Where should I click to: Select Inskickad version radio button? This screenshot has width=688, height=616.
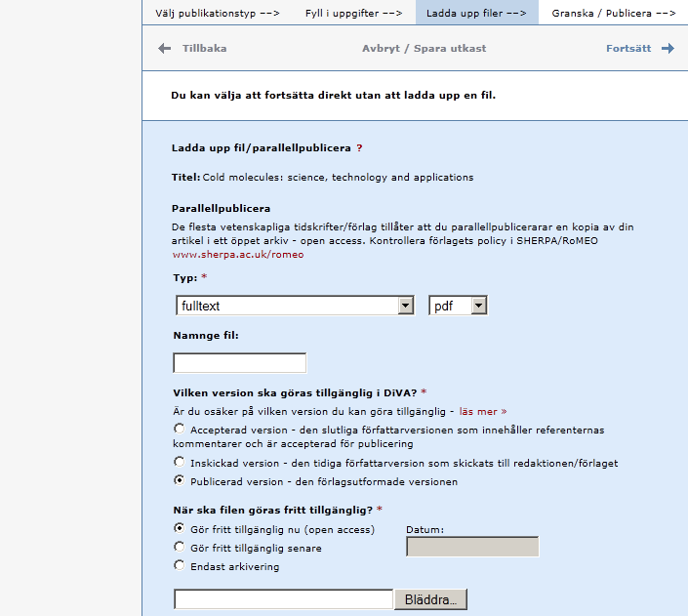[179, 462]
